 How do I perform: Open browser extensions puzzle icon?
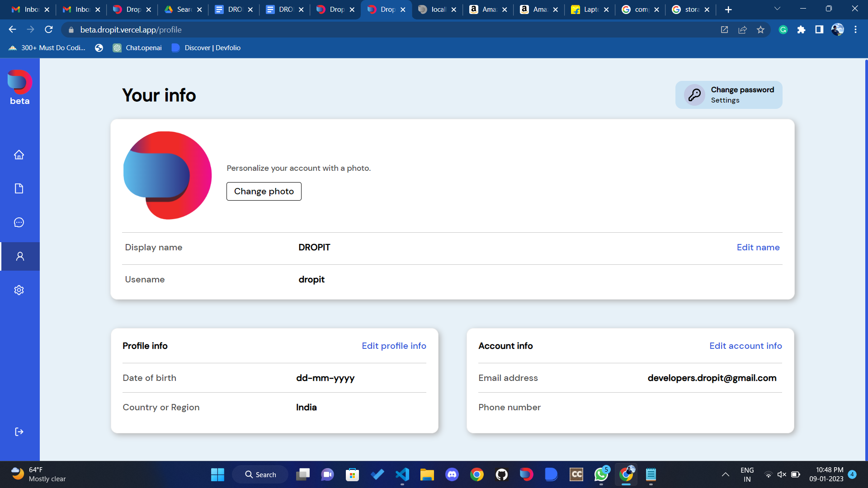pyautogui.click(x=801, y=30)
